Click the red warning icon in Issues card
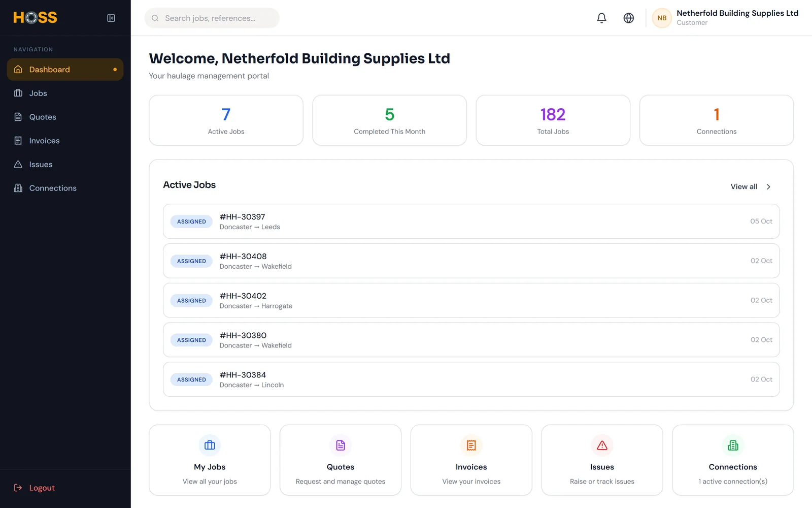This screenshot has width=812, height=508. (x=602, y=446)
